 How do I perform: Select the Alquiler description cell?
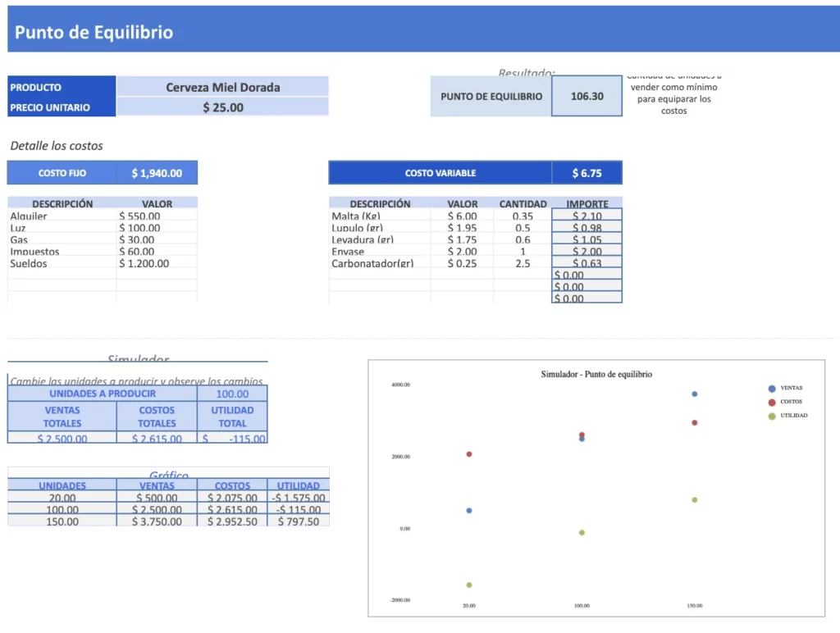(x=62, y=216)
